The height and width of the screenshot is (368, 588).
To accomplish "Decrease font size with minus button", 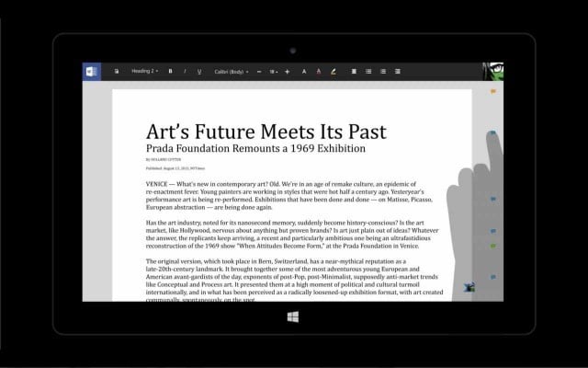I will 259,72.
